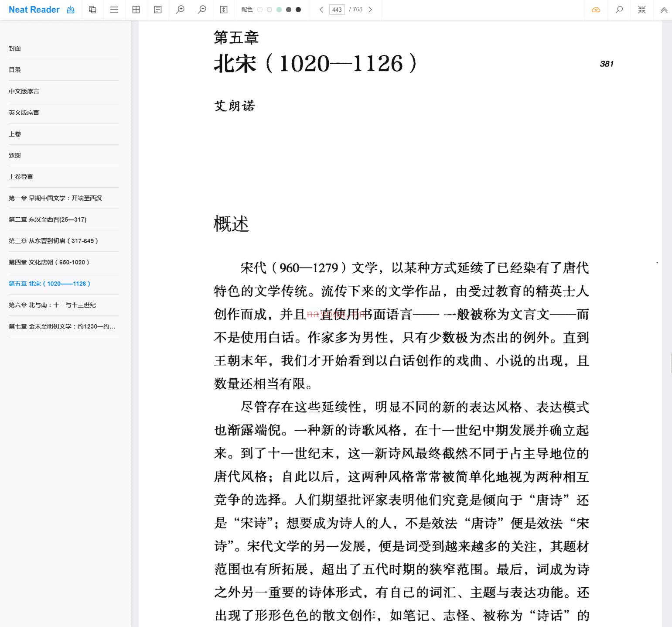Click the fit page height icon
This screenshot has height=627, width=672.
224,10
